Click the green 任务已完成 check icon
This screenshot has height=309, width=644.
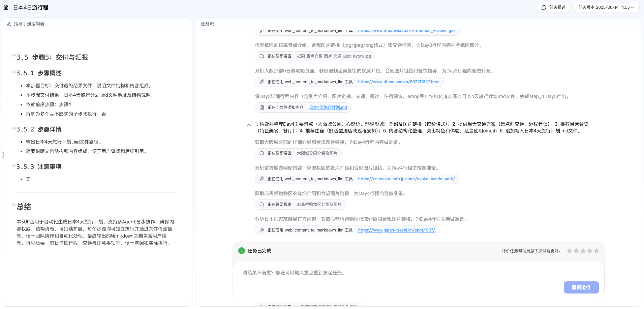(x=242, y=251)
